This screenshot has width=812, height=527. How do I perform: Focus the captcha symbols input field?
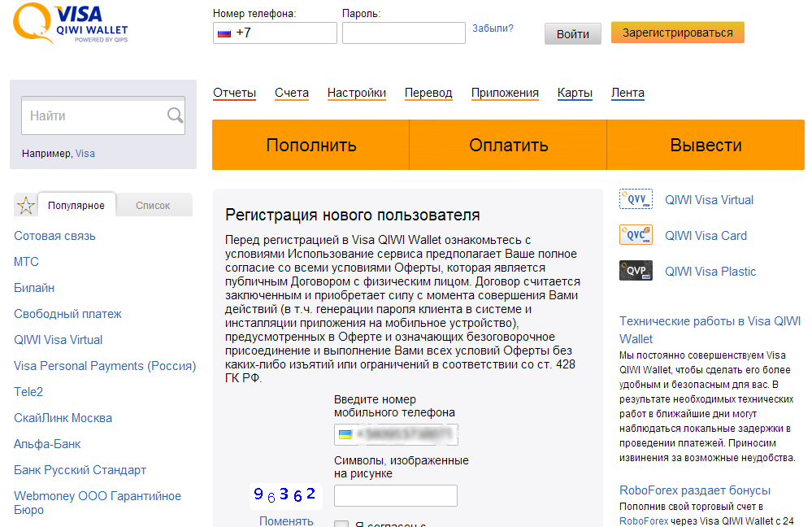pyautogui.click(x=396, y=495)
